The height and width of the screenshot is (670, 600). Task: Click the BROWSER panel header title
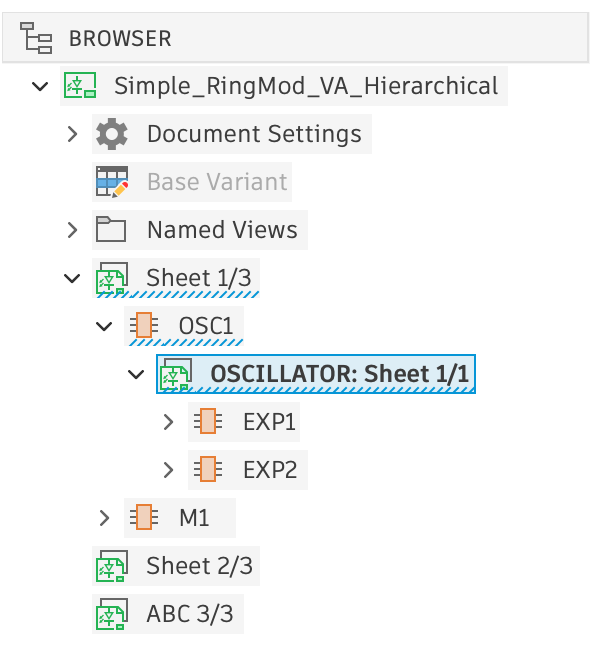[120, 38]
